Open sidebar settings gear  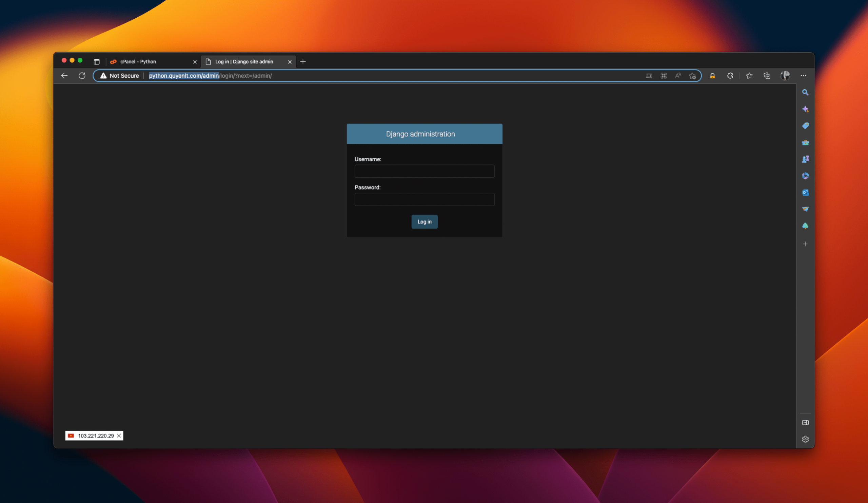[x=805, y=439]
